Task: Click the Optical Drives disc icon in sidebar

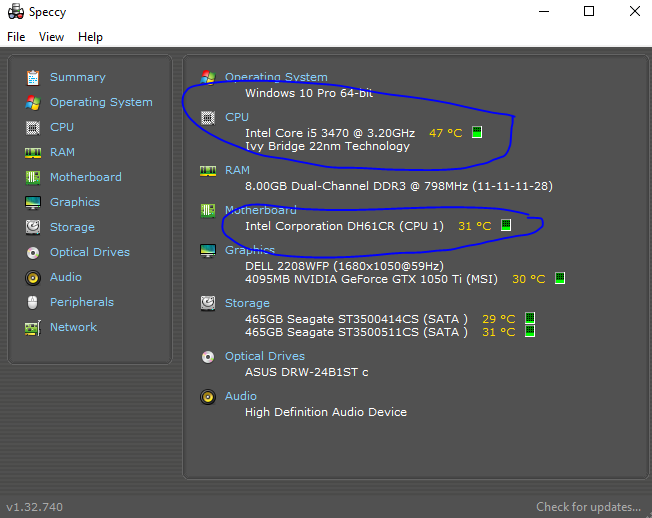Action: 33,252
